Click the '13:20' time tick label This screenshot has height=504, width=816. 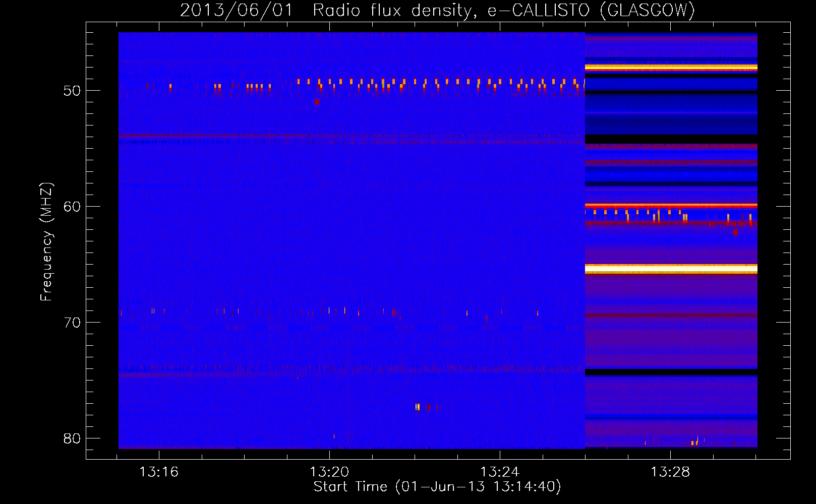point(329,472)
